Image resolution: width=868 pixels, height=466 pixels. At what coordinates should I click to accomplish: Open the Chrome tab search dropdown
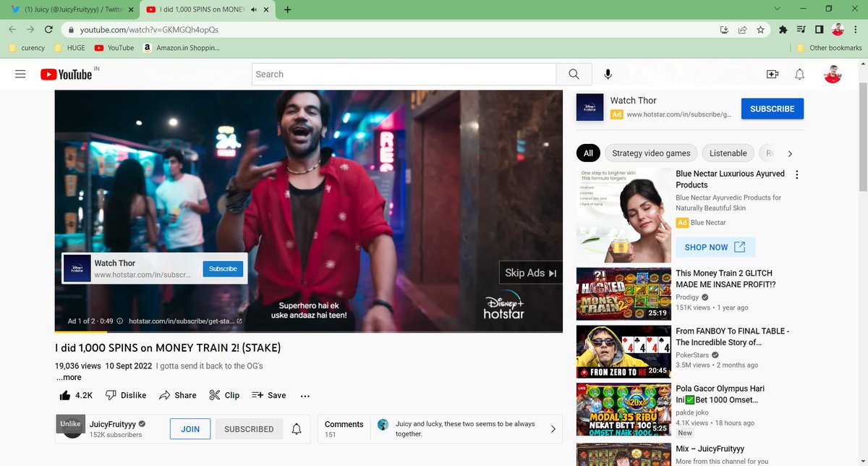coord(777,9)
